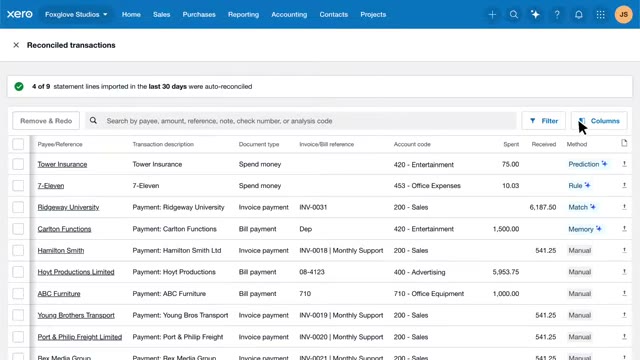This screenshot has width=640, height=360.
Task: Open the 7-Eleven payee link
Action: (51, 186)
